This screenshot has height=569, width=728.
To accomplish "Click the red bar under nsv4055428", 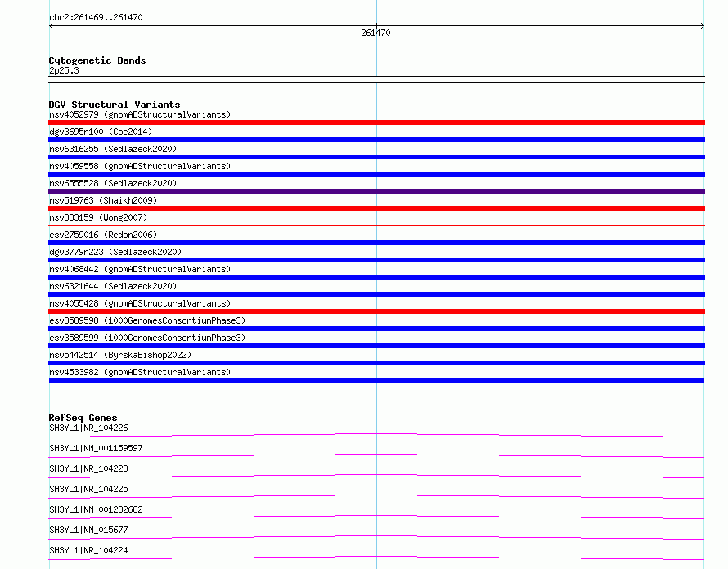I will pyautogui.click(x=376, y=311).
